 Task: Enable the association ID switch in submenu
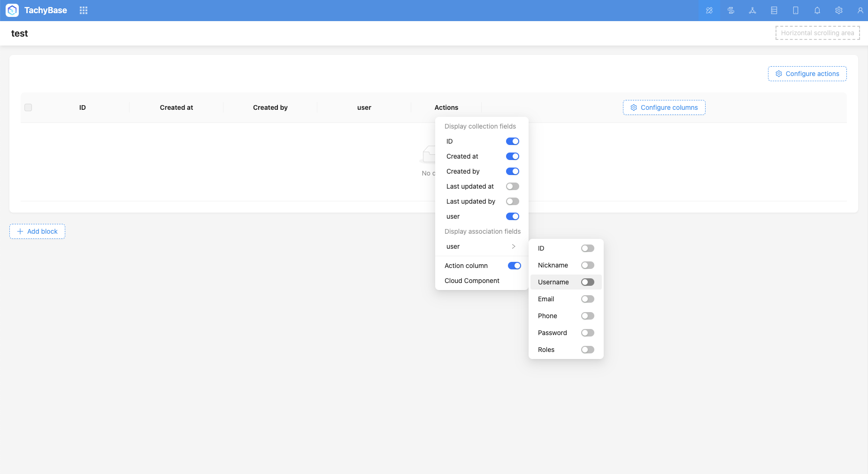click(x=588, y=248)
